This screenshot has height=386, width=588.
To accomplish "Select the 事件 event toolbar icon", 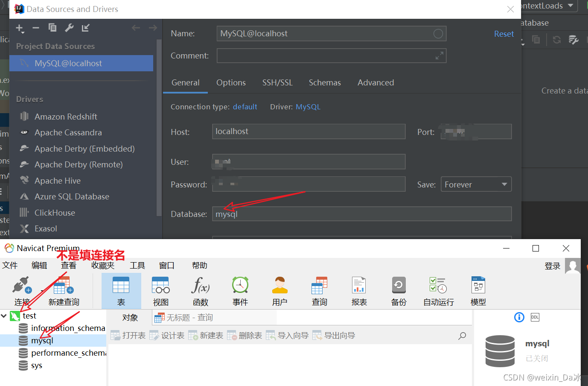I will [x=240, y=291].
